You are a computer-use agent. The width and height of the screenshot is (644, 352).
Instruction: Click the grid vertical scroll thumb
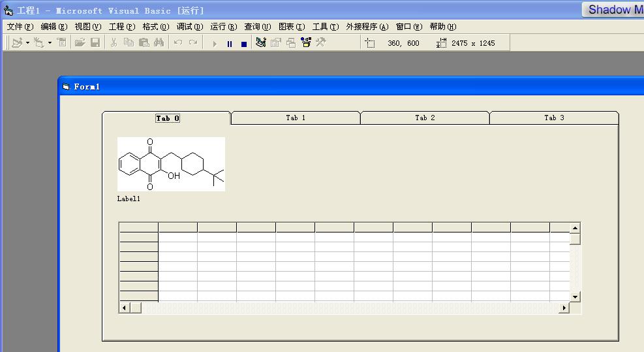coord(575,239)
